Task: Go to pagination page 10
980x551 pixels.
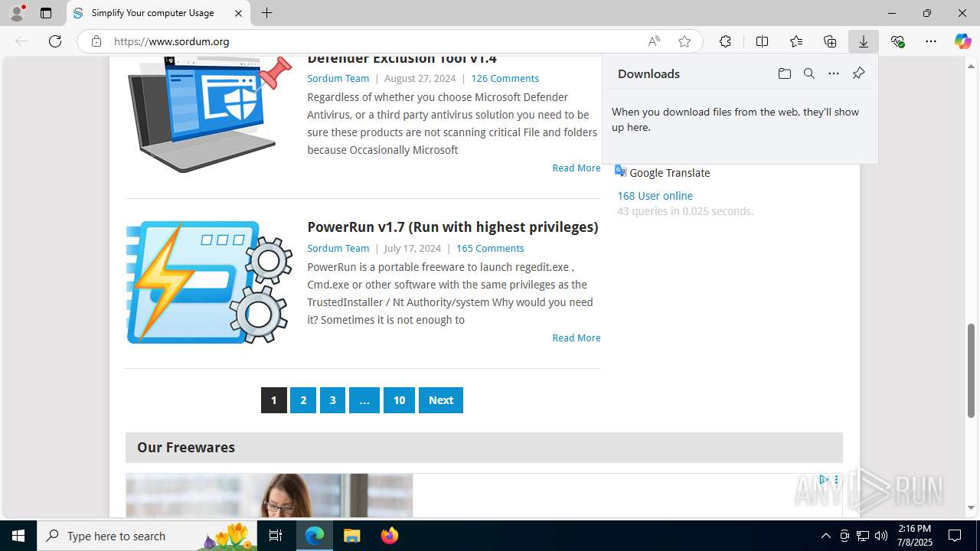Action: (x=399, y=400)
